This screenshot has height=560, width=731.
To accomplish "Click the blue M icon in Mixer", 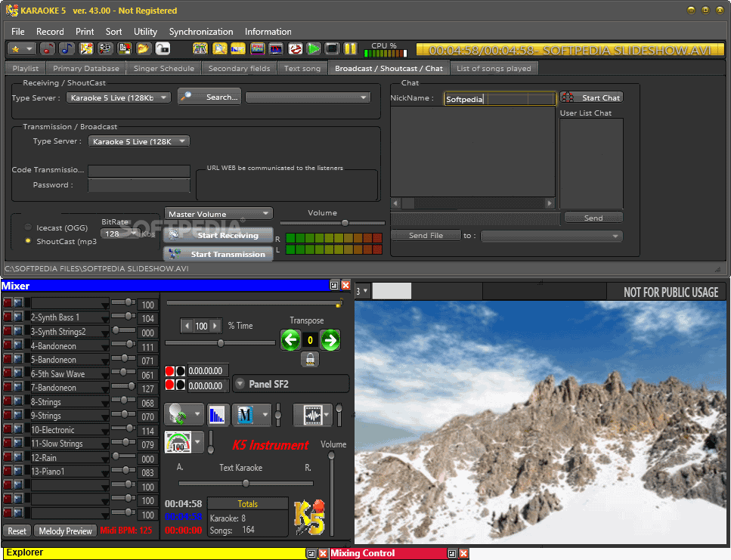I will (245, 415).
